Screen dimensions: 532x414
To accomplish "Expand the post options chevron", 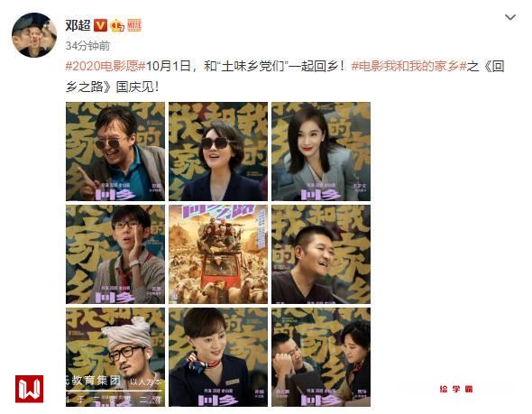I will 510,17.
